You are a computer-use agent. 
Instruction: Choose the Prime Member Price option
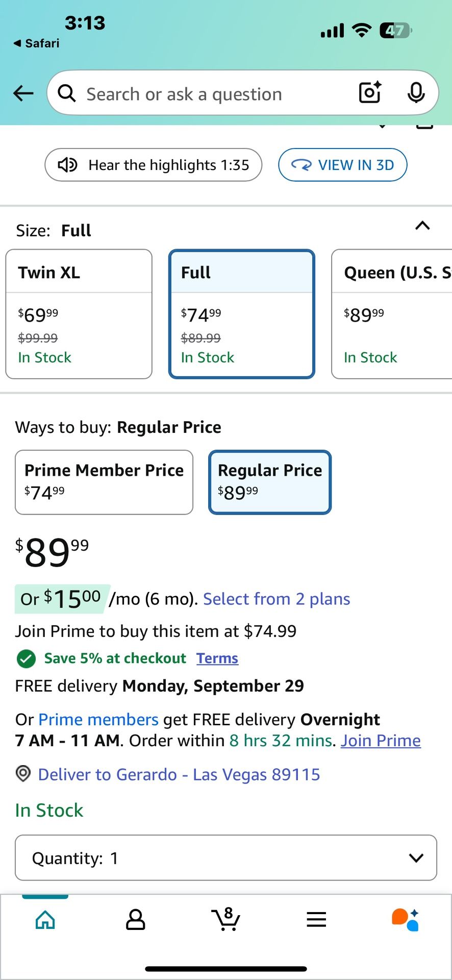pyautogui.click(x=104, y=482)
